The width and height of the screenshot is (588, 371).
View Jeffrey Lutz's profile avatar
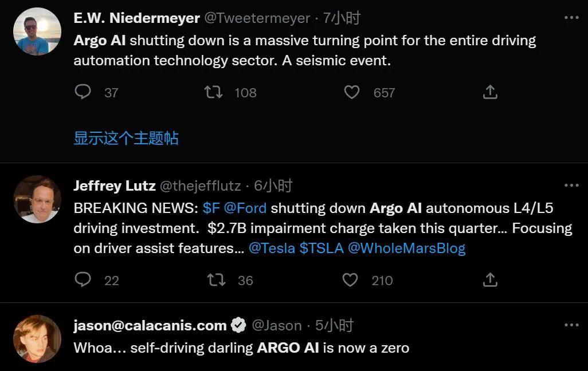[x=37, y=199]
